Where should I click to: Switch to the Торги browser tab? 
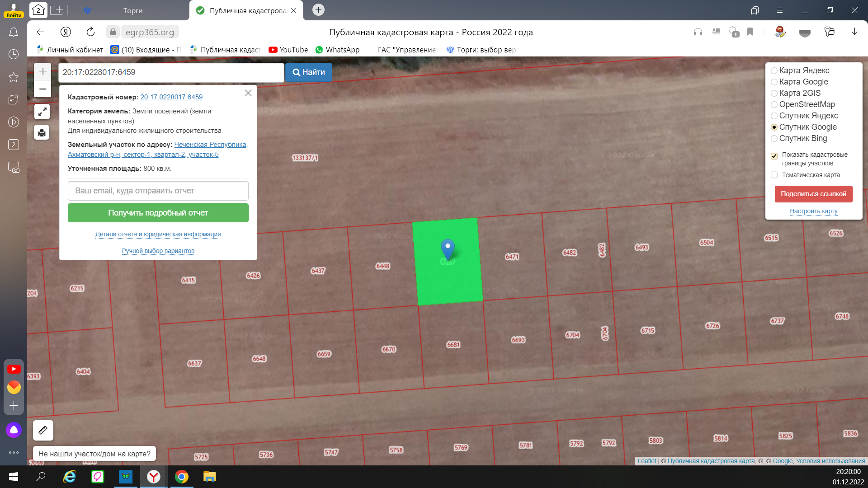tap(132, 10)
